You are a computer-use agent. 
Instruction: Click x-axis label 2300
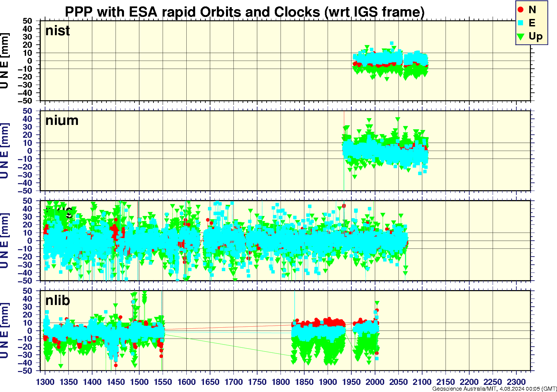tap(516, 382)
